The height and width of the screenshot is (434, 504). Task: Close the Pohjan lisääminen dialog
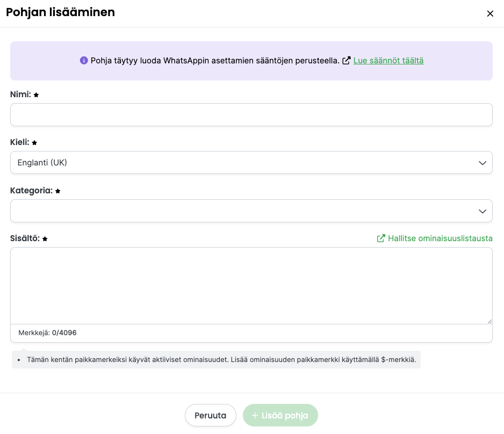click(x=490, y=13)
